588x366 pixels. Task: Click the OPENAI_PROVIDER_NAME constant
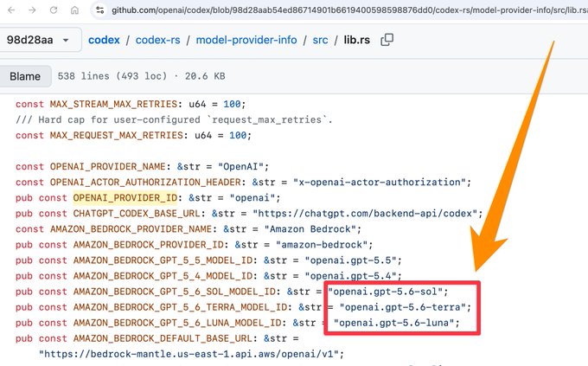pos(107,166)
